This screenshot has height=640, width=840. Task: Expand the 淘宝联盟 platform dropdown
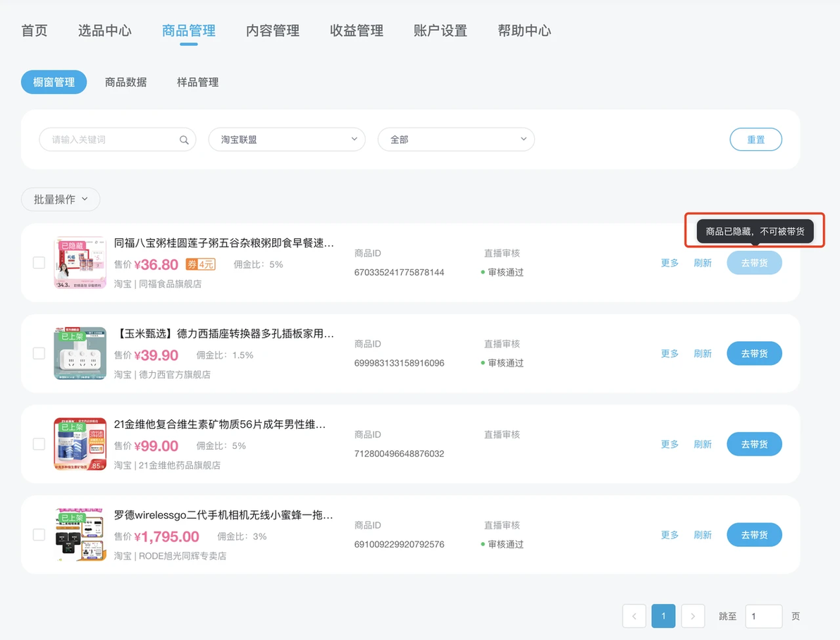tap(287, 140)
